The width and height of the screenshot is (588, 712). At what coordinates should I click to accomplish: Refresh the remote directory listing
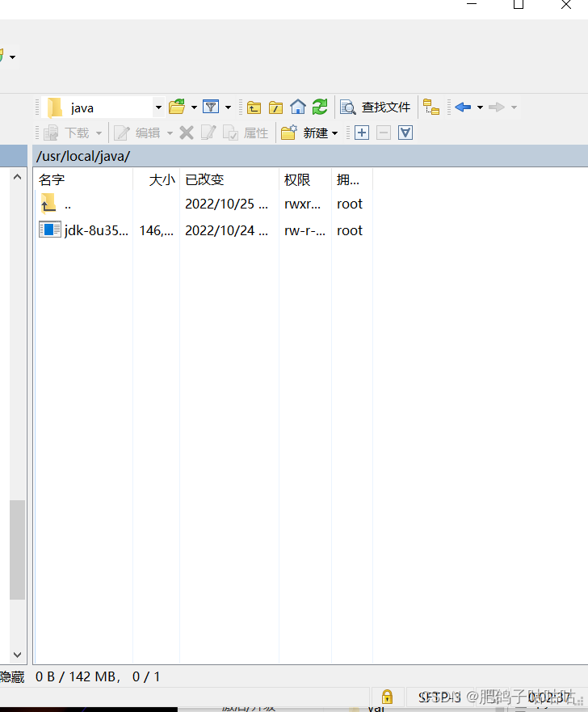[320, 107]
